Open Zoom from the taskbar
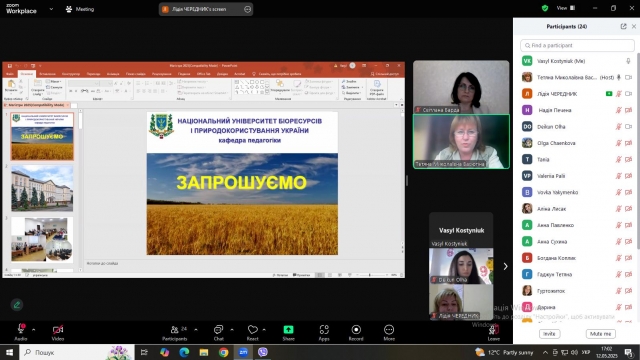The image size is (640, 360). coord(243,352)
